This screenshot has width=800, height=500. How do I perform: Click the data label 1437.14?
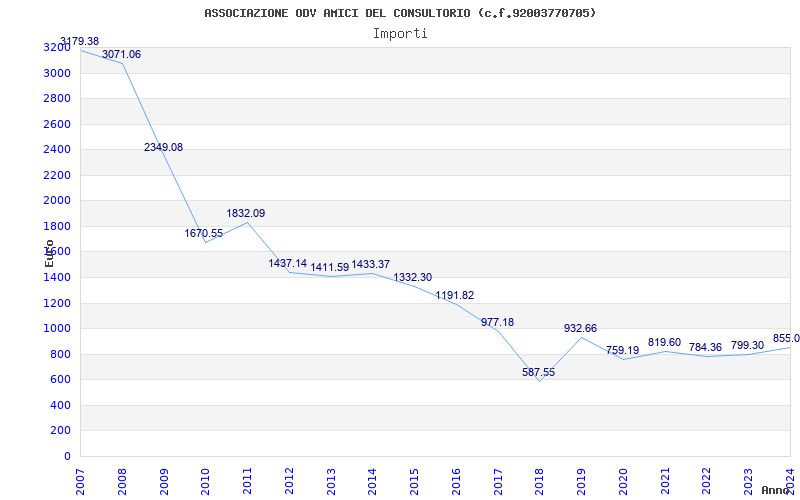point(288,263)
